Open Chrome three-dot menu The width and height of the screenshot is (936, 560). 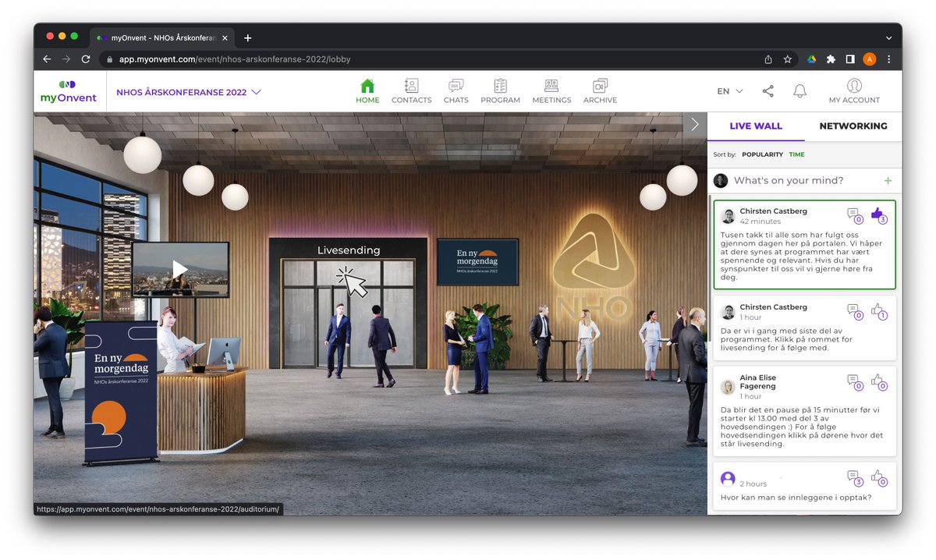(889, 59)
